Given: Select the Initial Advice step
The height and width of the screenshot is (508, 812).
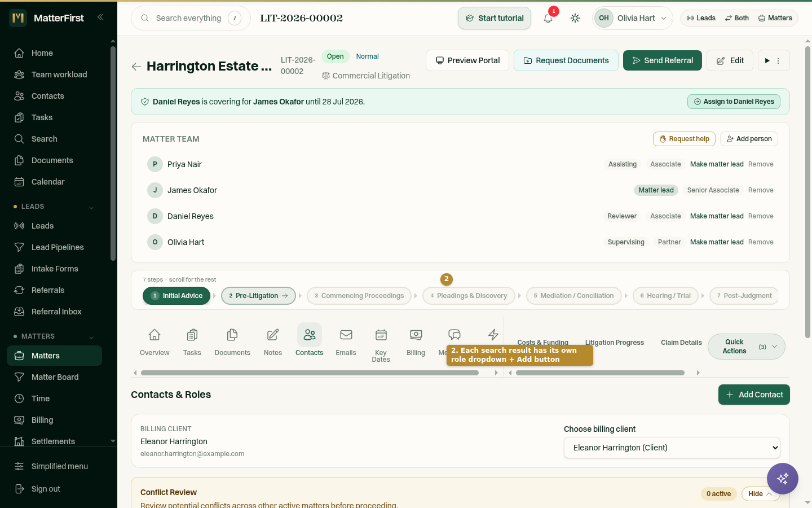Looking at the screenshot, I should pos(176,296).
